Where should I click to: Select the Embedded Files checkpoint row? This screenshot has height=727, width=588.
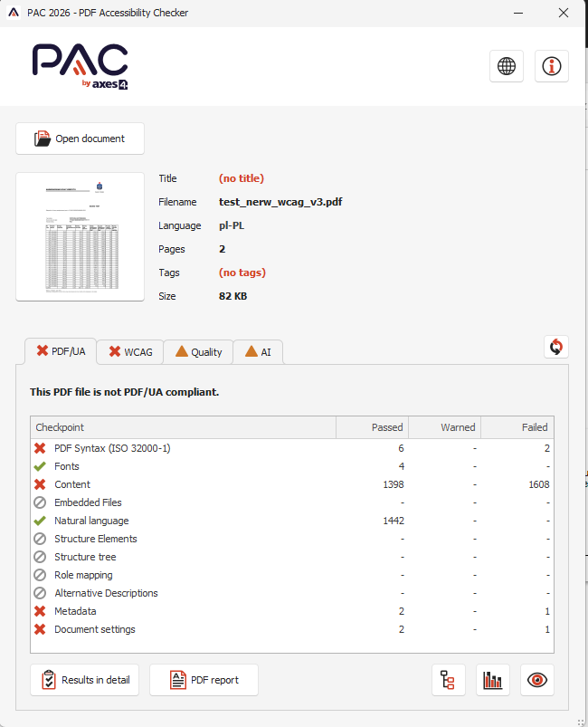(292, 502)
